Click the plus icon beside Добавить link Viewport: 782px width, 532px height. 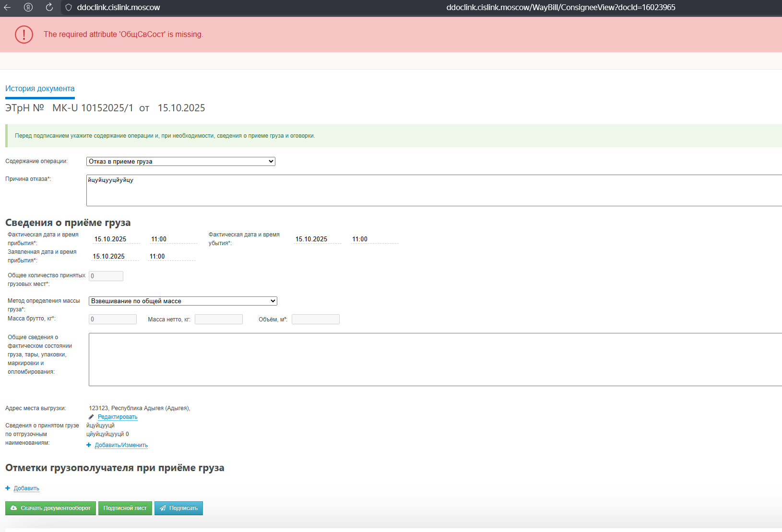[x=8, y=488]
